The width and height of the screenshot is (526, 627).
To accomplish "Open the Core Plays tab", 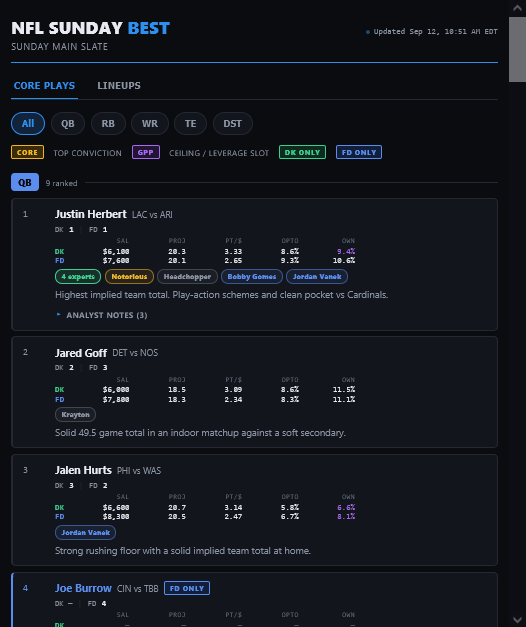I will (44, 86).
